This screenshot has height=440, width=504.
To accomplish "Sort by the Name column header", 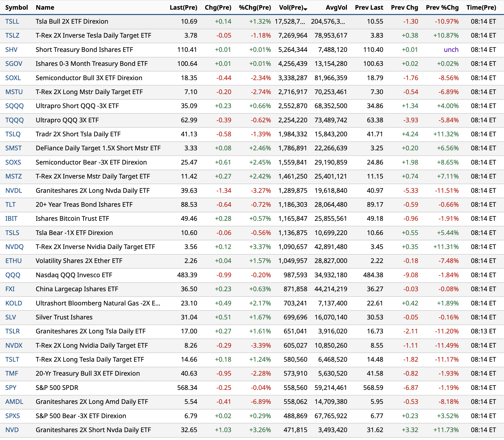I will pos(45,7).
